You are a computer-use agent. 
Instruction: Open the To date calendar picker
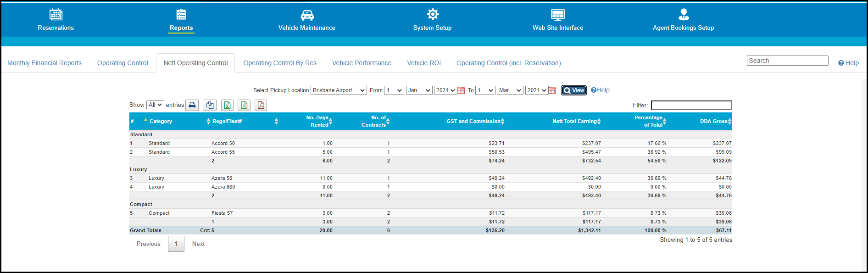(552, 91)
